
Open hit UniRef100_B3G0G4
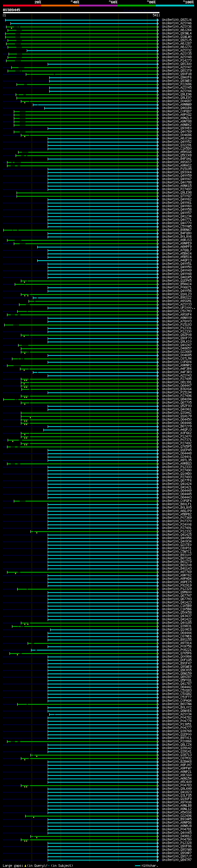(x=176, y=389)
